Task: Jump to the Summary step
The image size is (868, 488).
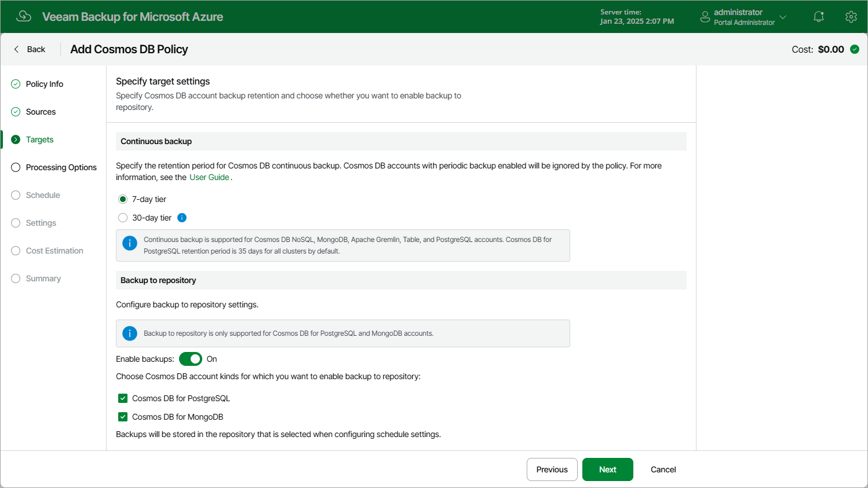Action: click(43, 278)
